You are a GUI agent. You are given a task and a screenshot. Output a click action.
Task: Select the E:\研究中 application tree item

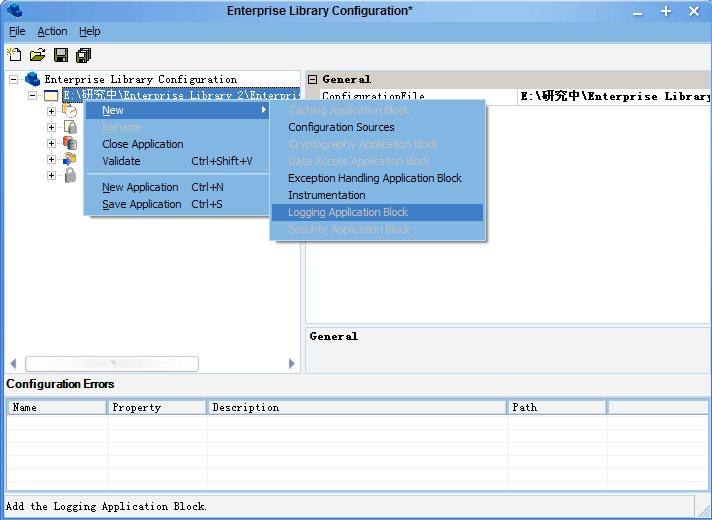click(x=181, y=95)
